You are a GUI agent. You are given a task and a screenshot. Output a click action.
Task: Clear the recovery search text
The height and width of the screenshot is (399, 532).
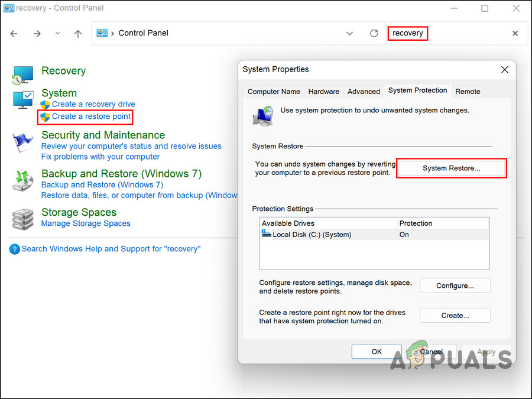pos(515,33)
